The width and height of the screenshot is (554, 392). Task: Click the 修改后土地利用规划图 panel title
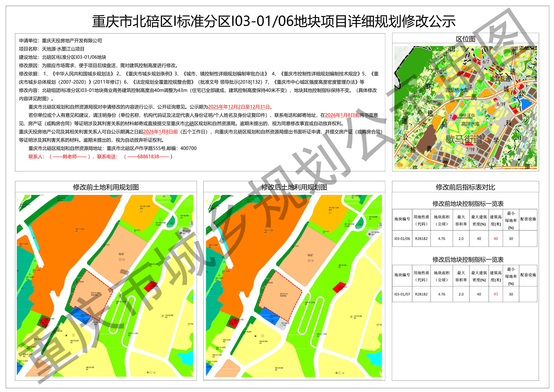tap(294, 187)
